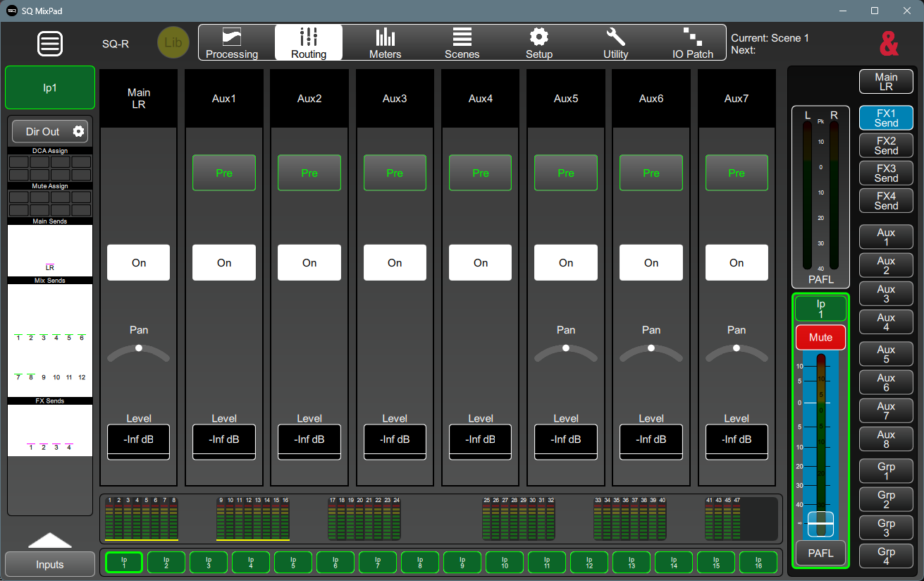
Task: Click the Allen & Heath ampersand logo
Action: (x=889, y=44)
